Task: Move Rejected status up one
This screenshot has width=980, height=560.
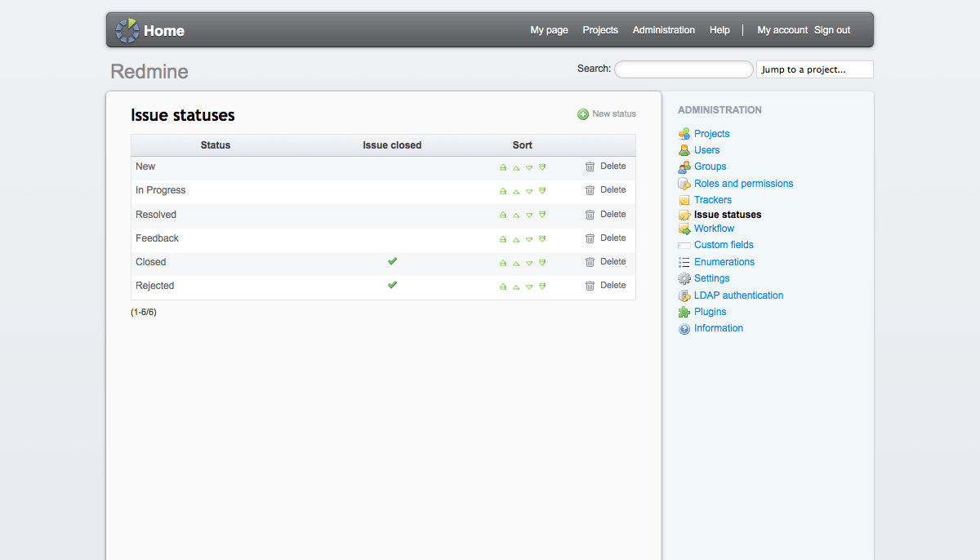Action: pyautogui.click(x=516, y=287)
